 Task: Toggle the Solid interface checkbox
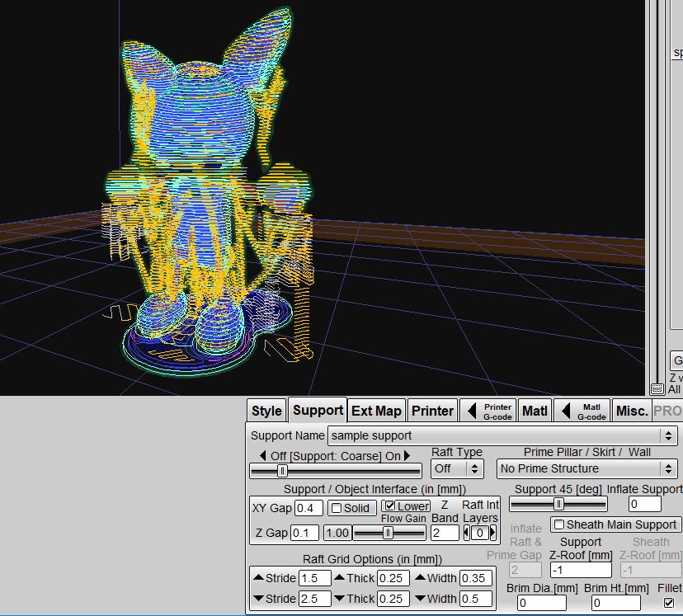(337, 508)
